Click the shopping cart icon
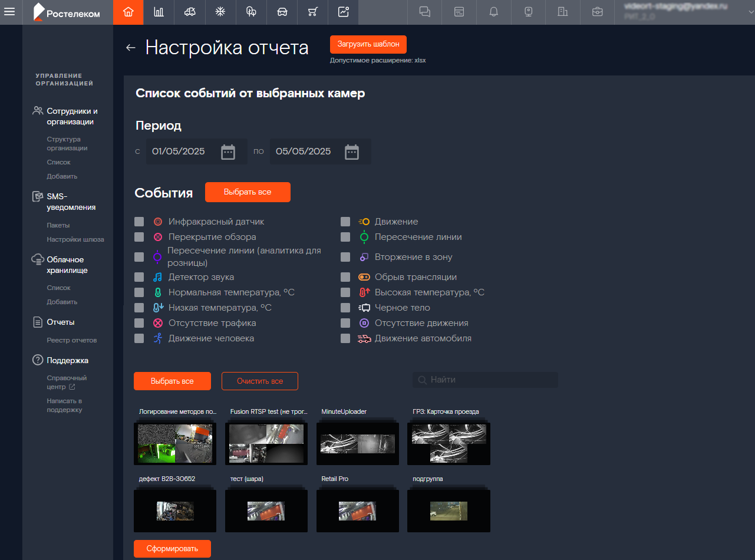The width and height of the screenshot is (755, 560). (x=313, y=12)
